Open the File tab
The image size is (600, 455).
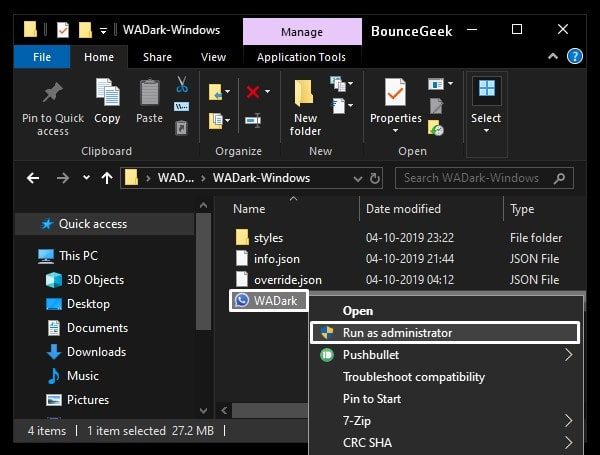42,57
